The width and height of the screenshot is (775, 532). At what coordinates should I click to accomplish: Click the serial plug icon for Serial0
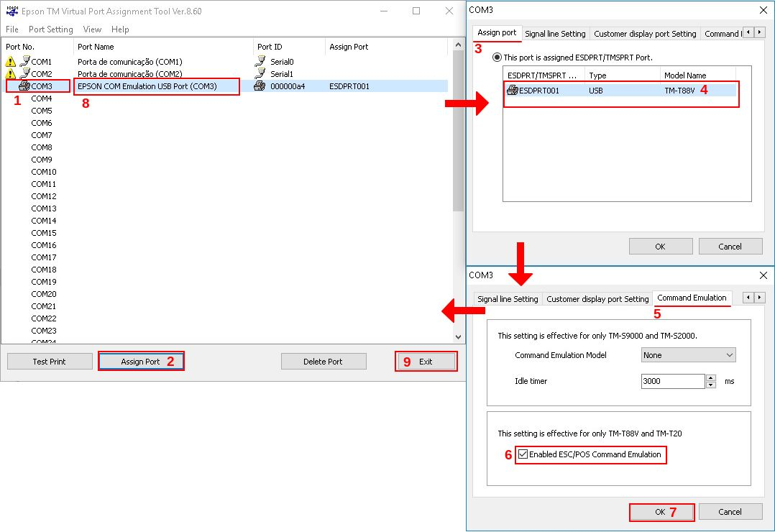260,61
